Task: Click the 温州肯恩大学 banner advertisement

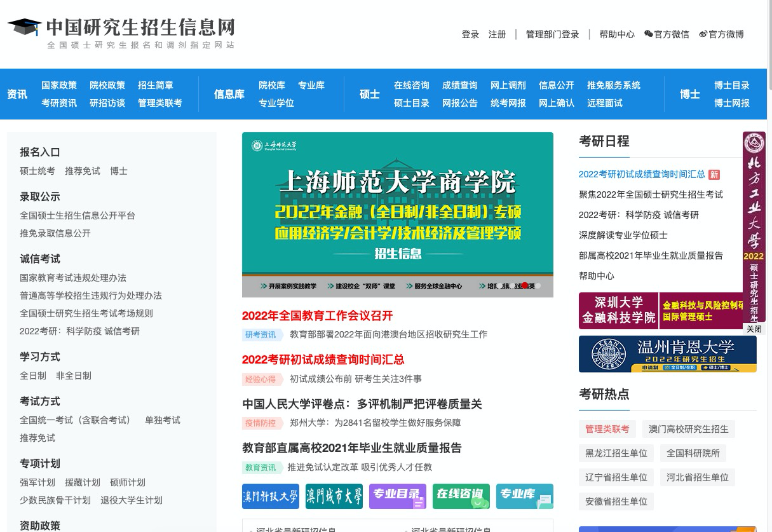Action: click(x=667, y=354)
